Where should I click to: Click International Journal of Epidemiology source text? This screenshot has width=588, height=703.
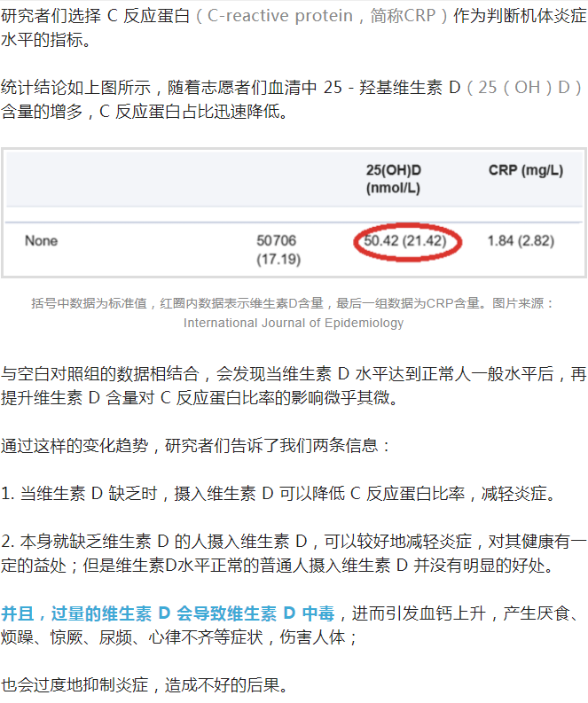(293, 323)
